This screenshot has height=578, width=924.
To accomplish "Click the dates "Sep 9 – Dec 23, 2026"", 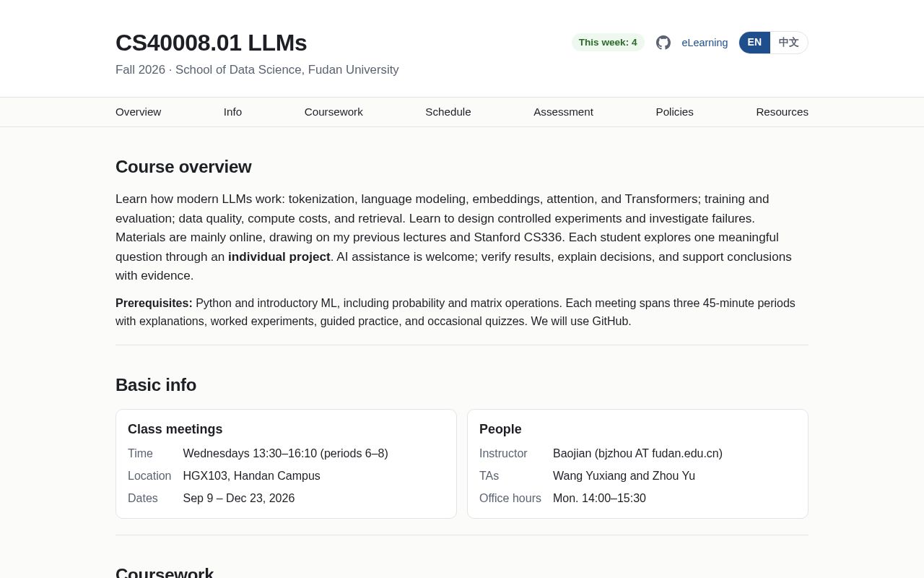I will click(239, 499).
